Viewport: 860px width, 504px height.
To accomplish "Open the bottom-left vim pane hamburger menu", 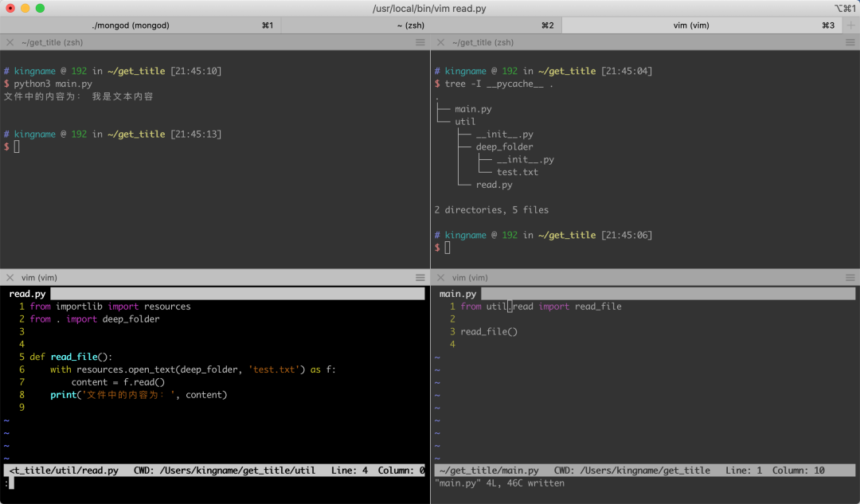I will click(x=420, y=278).
